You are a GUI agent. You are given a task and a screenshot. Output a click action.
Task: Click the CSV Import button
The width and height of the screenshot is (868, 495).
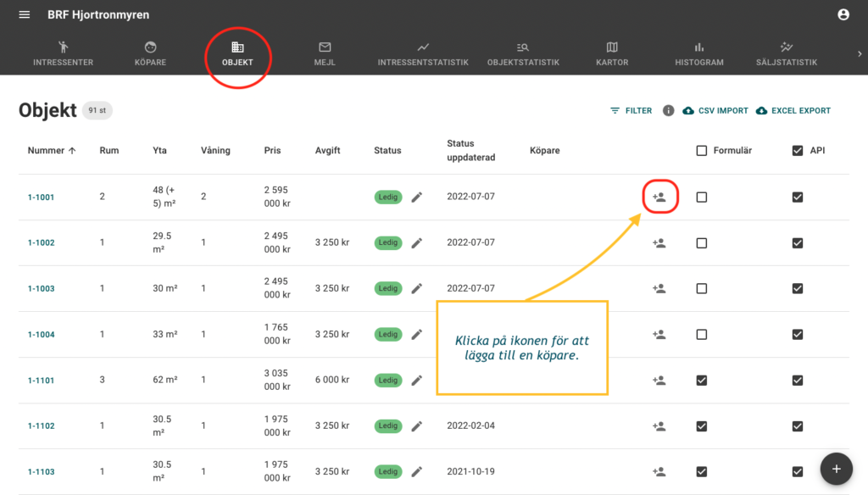(715, 111)
